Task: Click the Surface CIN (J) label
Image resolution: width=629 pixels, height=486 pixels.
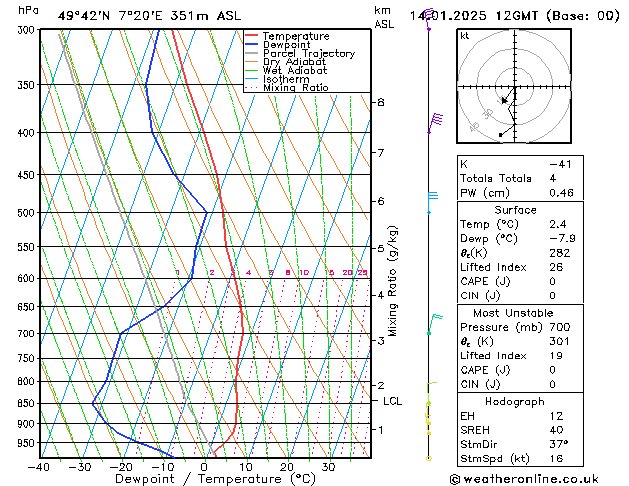Action: (480, 296)
